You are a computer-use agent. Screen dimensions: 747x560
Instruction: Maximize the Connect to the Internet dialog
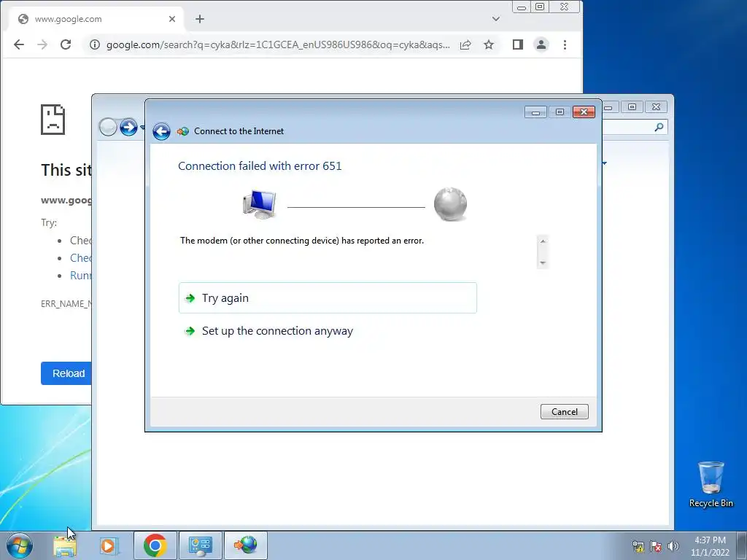[x=560, y=112]
